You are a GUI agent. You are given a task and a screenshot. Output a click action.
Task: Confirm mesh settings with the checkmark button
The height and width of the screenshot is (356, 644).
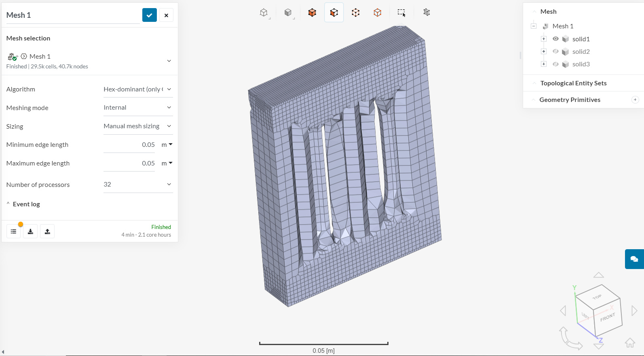[149, 15]
